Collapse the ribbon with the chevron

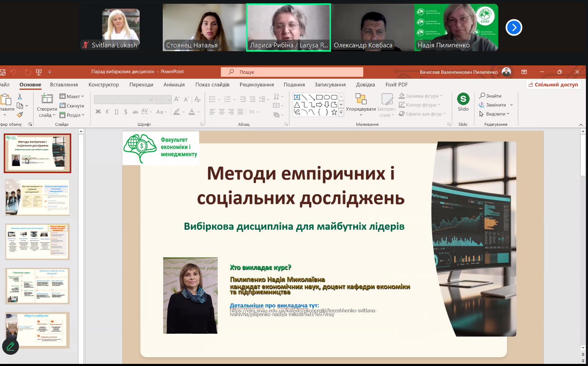[581, 125]
